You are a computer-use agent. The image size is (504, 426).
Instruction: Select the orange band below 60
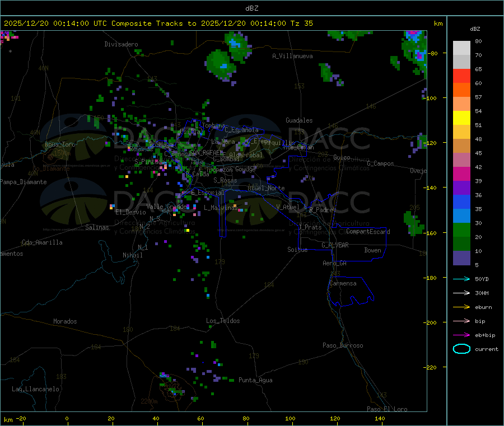(x=461, y=90)
